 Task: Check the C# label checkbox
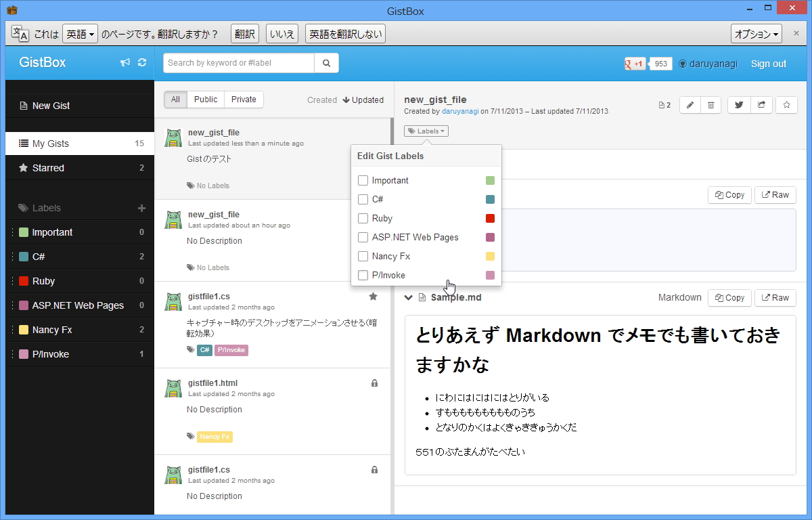point(363,200)
